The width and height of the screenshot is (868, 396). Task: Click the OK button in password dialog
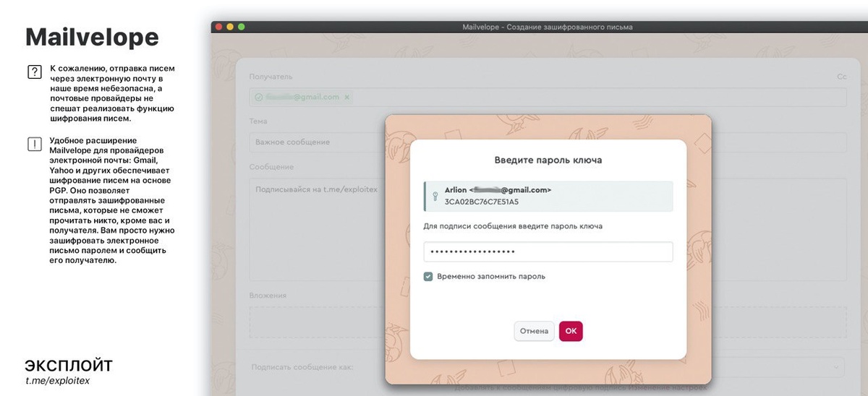pyautogui.click(x=571, y=331)
